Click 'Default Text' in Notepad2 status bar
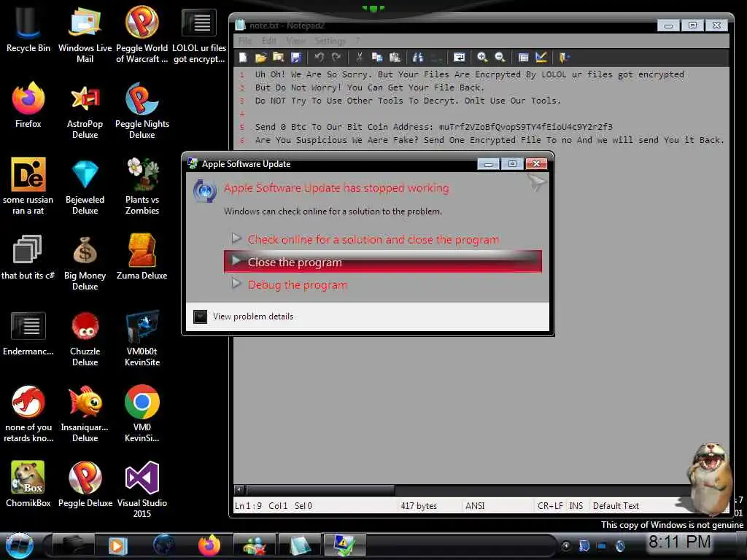This screenshot has height=560, width=747. (x=616, y=506)
